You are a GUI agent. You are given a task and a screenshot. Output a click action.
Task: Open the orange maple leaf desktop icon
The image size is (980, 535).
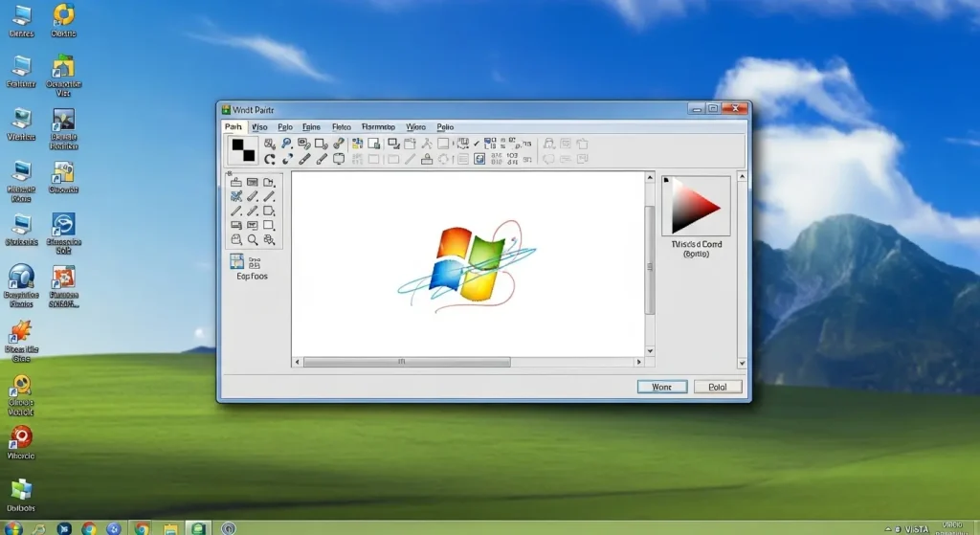point(21,331)
